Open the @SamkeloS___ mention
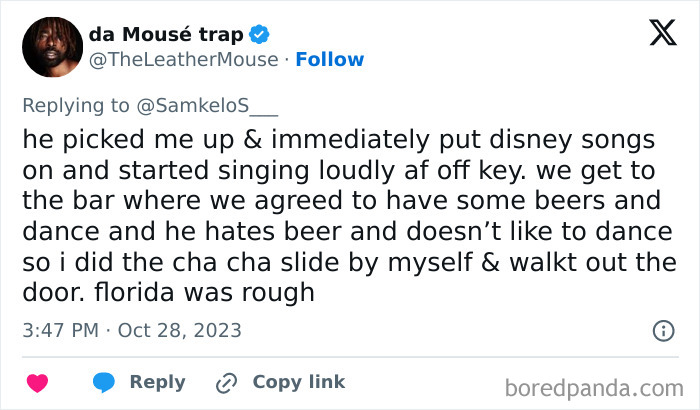The height and width of the screenshot is (410, 700). pos(211,106)
